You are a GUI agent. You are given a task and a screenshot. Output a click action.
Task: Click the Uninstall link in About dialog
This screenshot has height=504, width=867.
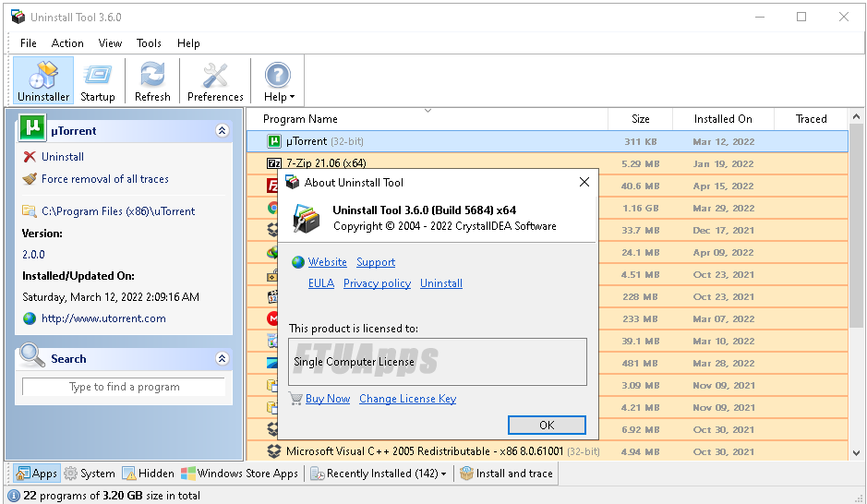(441, 283)
